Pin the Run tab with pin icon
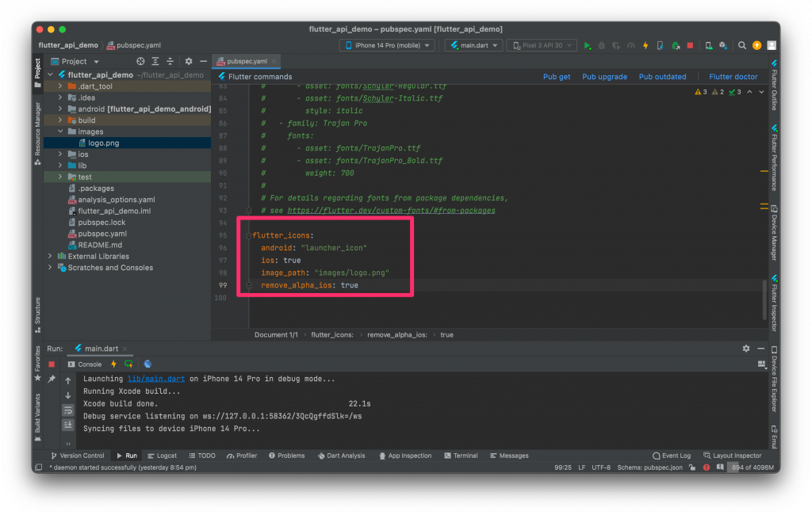This screenshot has width=812, height=515. [x=52, y=380]
